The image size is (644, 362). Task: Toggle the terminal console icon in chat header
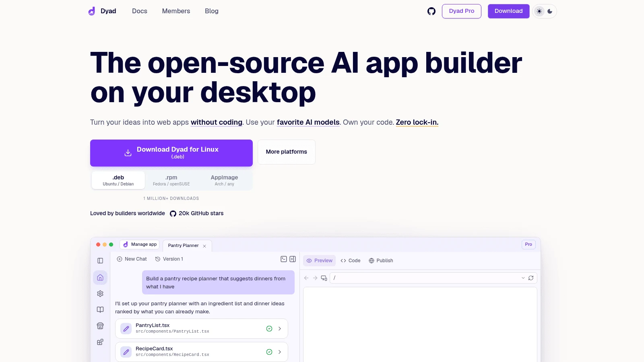(x=284, y=259)
